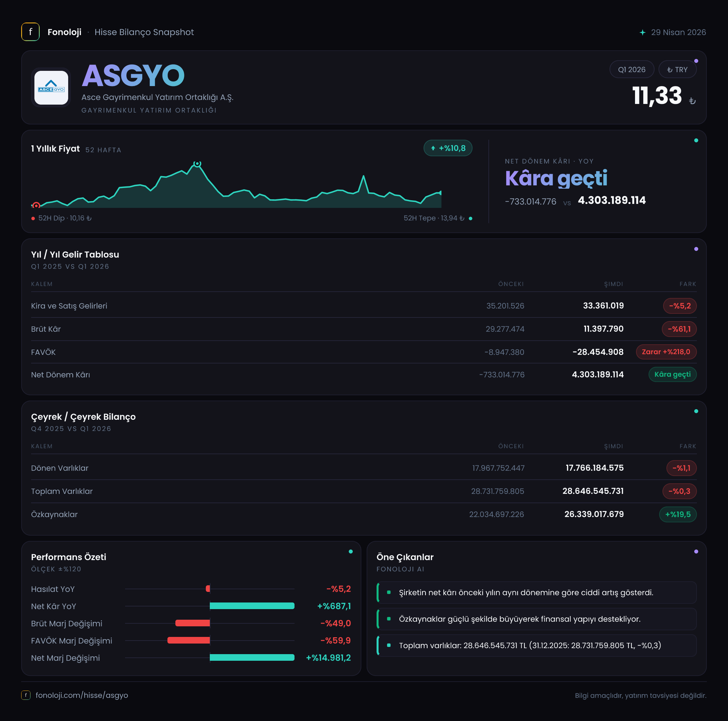Image resolution: width=728 pixels, height=721 pixels.
Task: Select the ₺ TRY currency pill
Action: click(677, 70)
